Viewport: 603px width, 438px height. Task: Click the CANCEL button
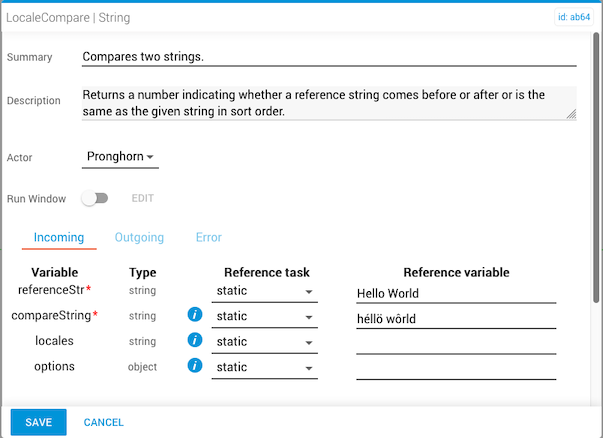point(104,423)
